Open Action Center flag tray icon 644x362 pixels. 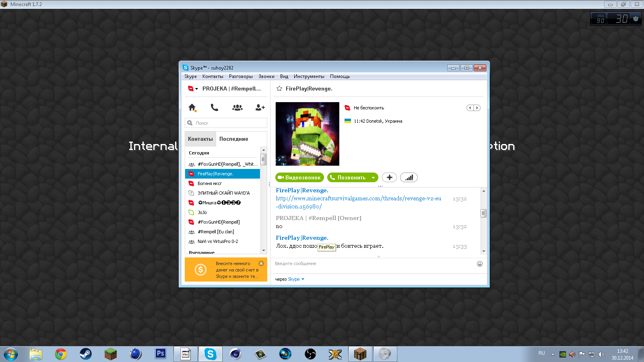(x=582, y=354)
